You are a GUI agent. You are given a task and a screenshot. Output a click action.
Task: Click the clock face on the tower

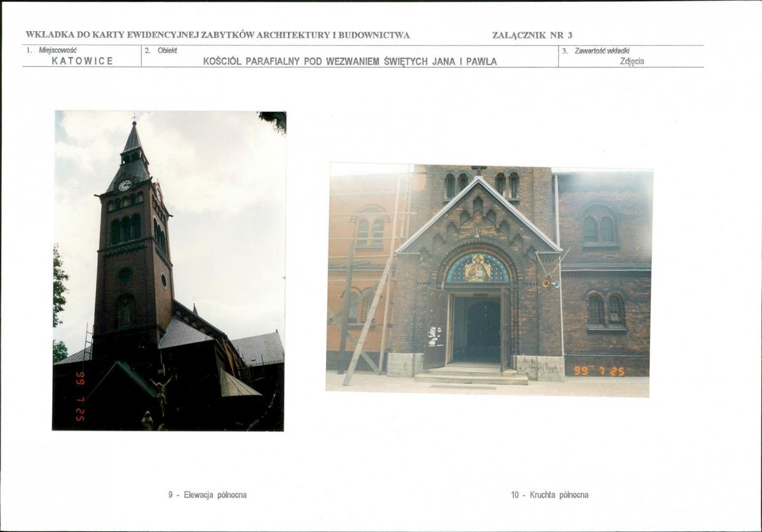click(x=125, y=185)
